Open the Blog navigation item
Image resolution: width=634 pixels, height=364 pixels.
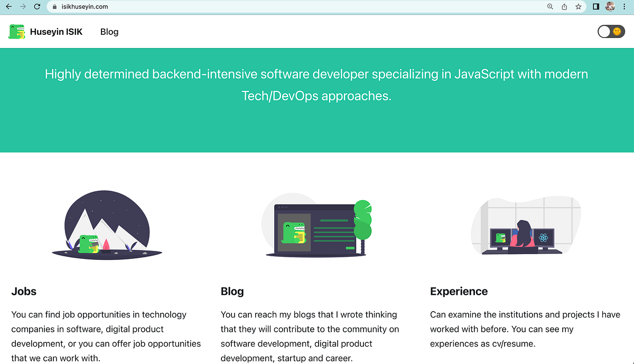coord(109,32)
